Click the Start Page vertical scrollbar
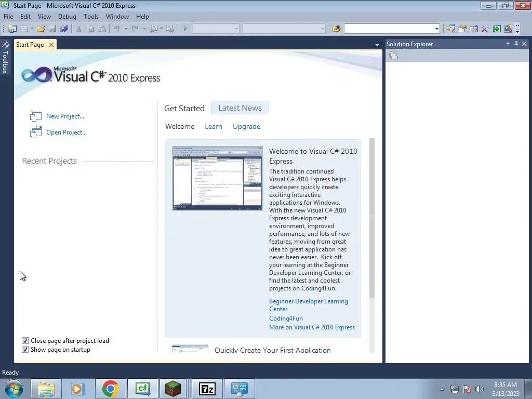532x399 pixels. [372, 218]
